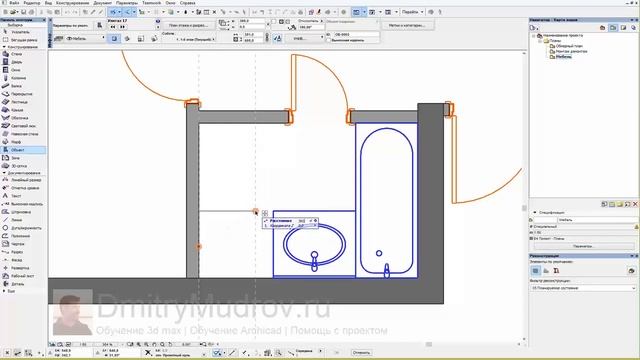640x360 pixels.
Task: Open the Teamwork menu
Action: pyautogui.click(x=151, y=3)
